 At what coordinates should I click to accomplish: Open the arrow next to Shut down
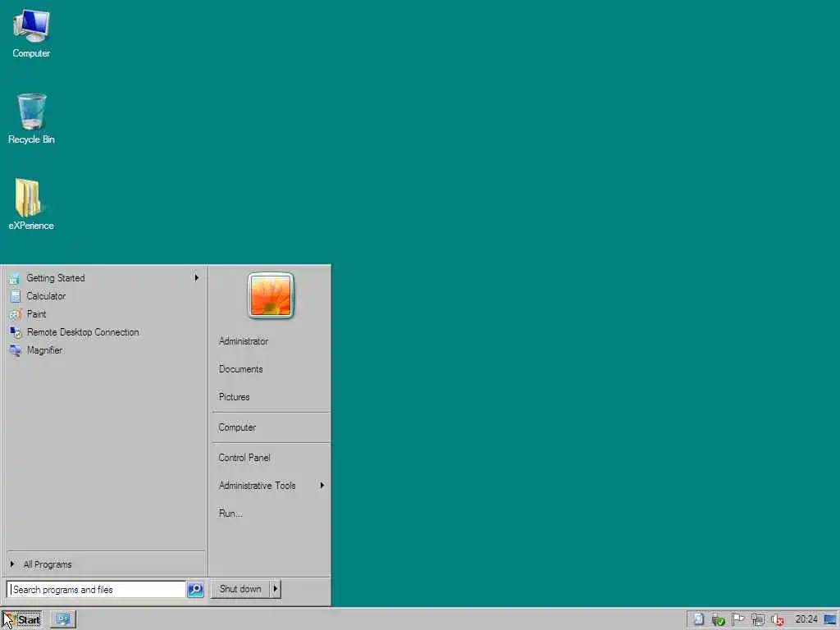(x=276, y=589)
